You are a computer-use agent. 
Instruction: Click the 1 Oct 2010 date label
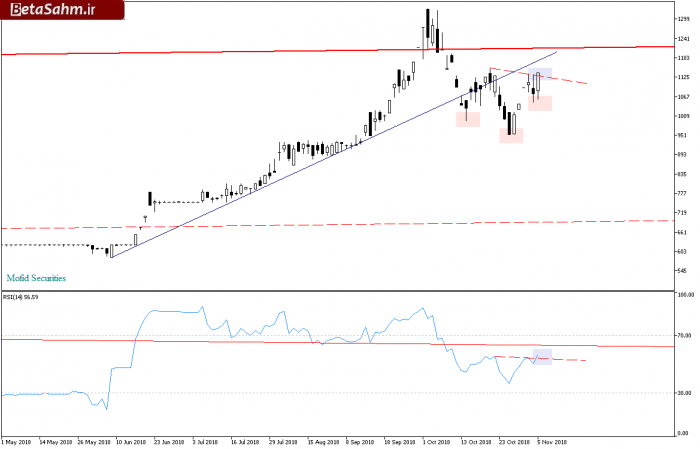point(437,442)
